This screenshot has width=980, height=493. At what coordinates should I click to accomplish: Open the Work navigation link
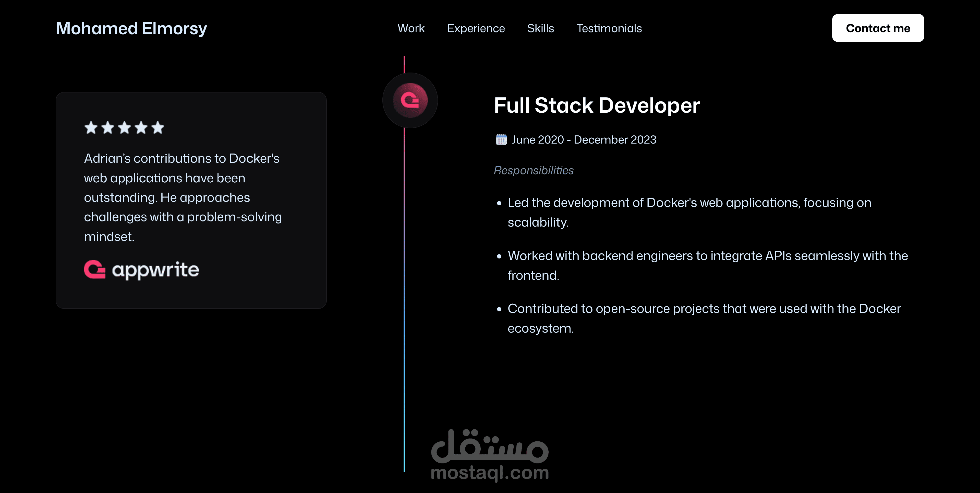411,28
